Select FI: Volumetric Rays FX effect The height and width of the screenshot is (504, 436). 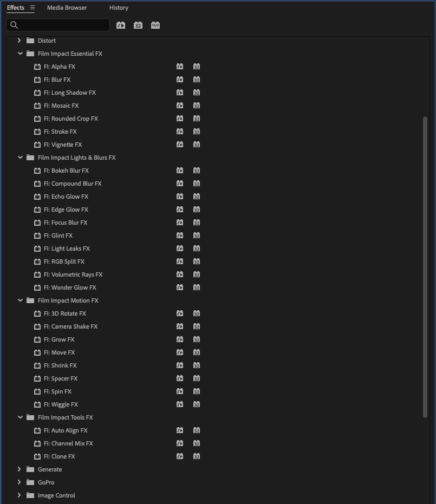point(73,274)
